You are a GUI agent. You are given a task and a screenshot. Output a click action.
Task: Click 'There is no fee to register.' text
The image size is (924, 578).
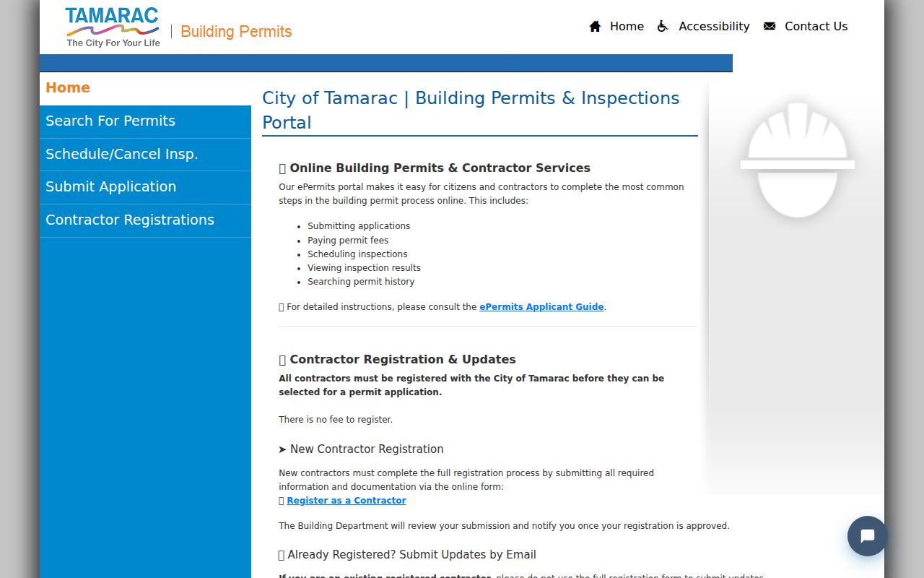pos(336,420)
